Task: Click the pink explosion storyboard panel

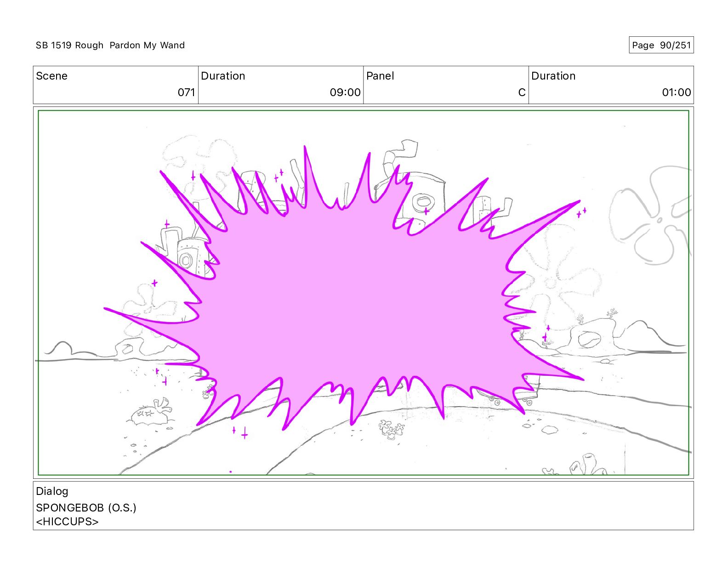Action: [x=363, y=293]
